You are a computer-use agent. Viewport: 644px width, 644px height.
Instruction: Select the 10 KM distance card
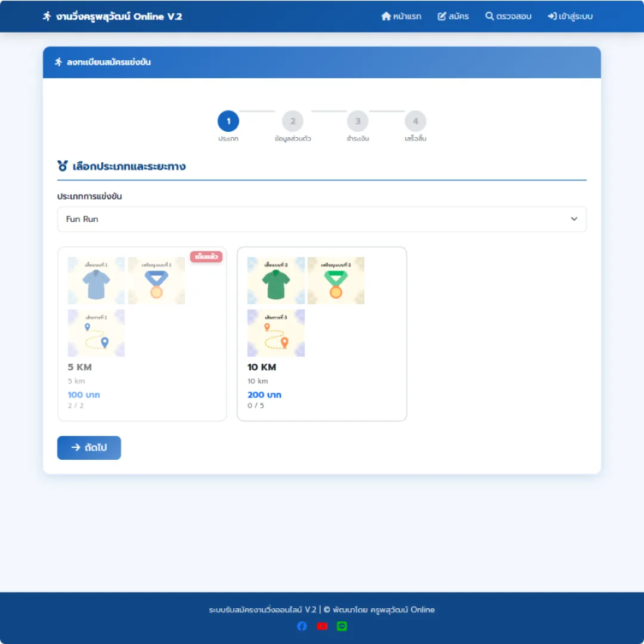click(x=322, y=333)
